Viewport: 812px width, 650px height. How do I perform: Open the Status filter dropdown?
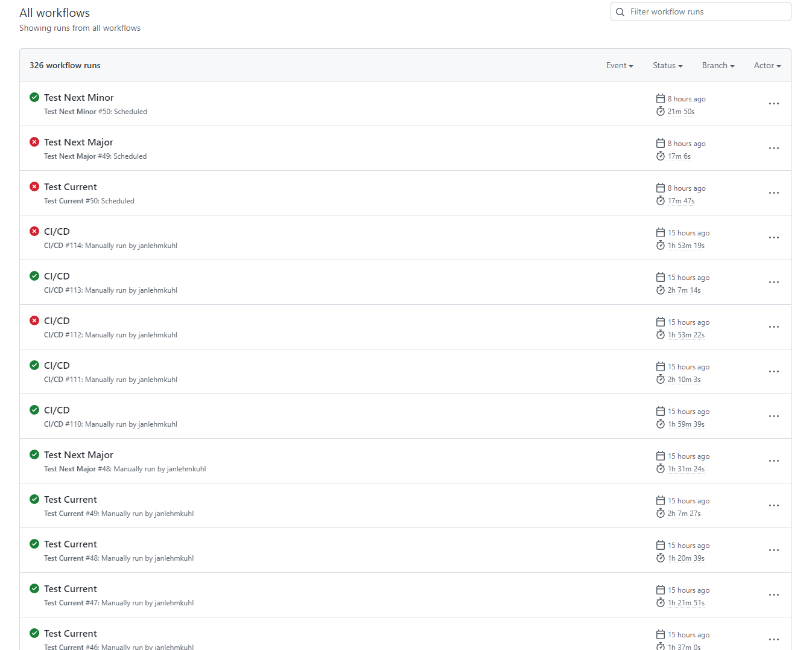pyautogui.click(x=667, y=65)
